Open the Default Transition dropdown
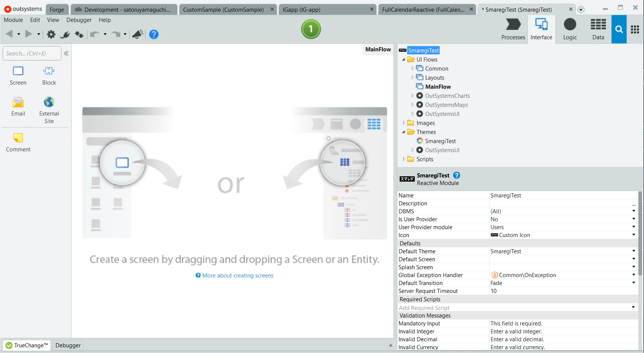 [x=633, y=283]
